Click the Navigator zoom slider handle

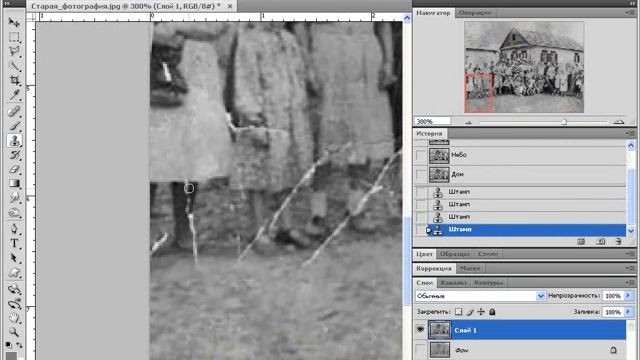click(564, 122)
